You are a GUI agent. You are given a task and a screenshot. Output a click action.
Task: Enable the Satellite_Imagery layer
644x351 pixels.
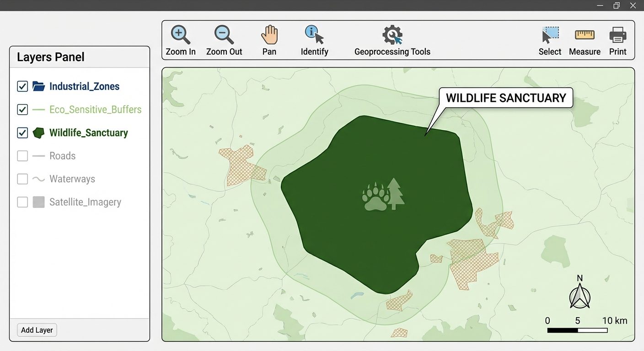pyautogui.click(x=22, y=202)
